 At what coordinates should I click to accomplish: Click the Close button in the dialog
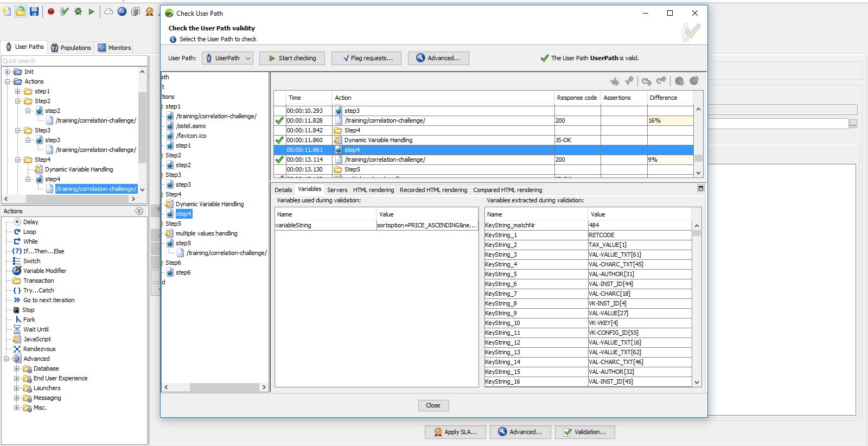[433, 405]
